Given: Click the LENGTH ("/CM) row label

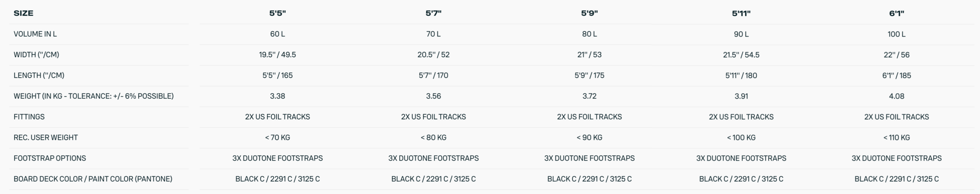Looking at the screenshot, I should pyautogui.click(x=39, y=76).
